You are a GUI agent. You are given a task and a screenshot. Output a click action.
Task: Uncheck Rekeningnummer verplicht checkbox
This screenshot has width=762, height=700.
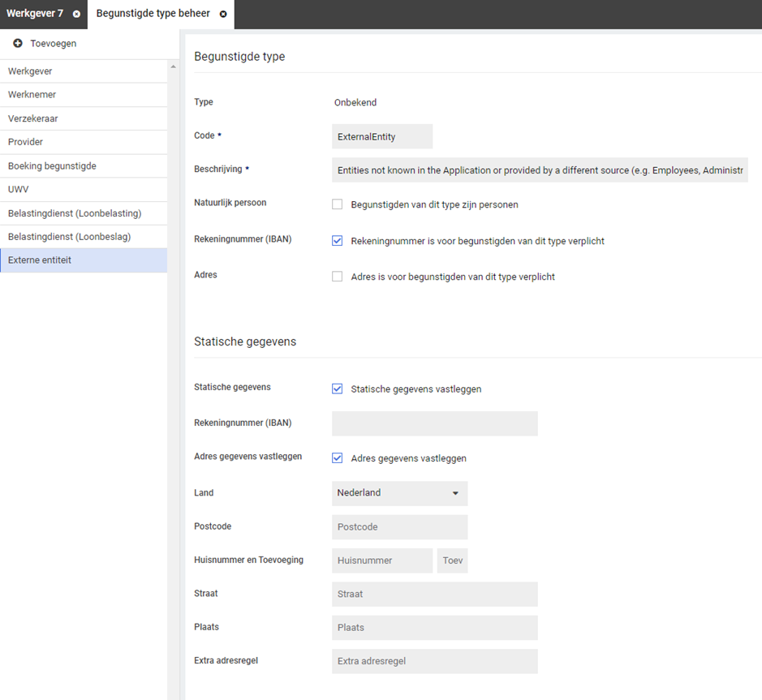[x=338, y=241]
